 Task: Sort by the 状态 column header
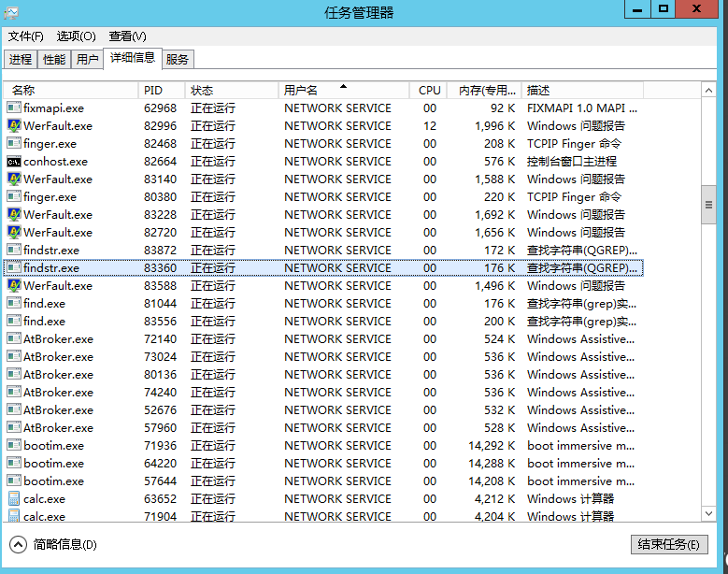[x=232, y=90]
